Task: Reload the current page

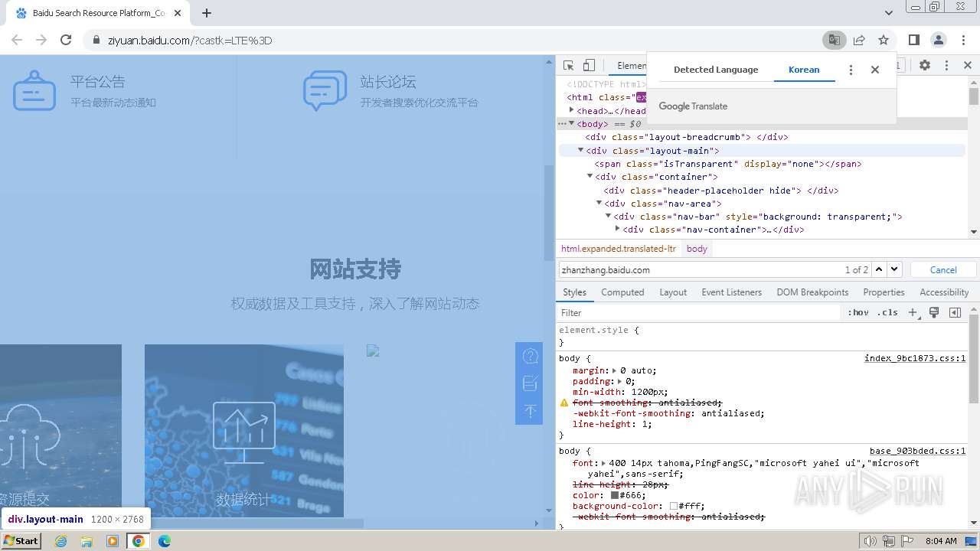Action: click(66, 40)
